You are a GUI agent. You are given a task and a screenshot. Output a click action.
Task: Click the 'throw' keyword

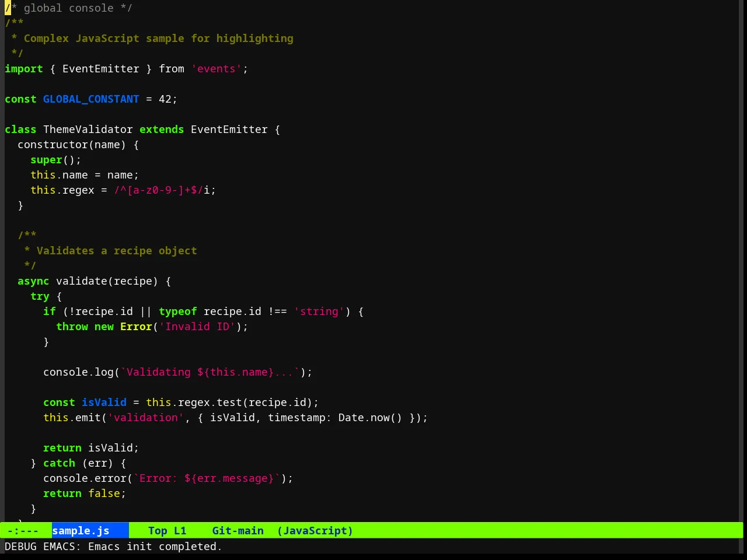[x=72, y=327]
